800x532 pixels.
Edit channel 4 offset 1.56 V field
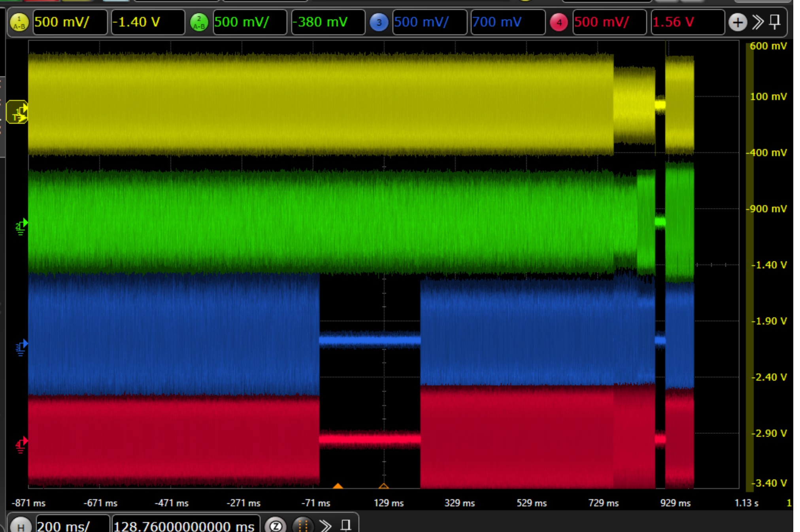(688, 22)
